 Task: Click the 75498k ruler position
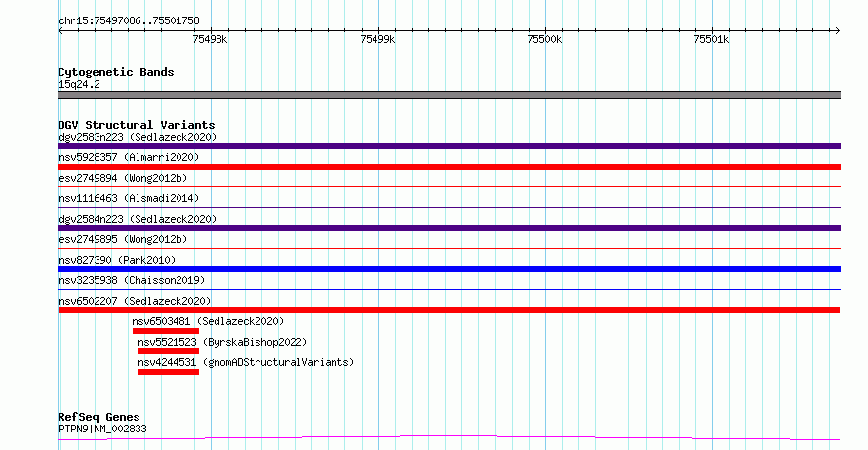[210, 39]
